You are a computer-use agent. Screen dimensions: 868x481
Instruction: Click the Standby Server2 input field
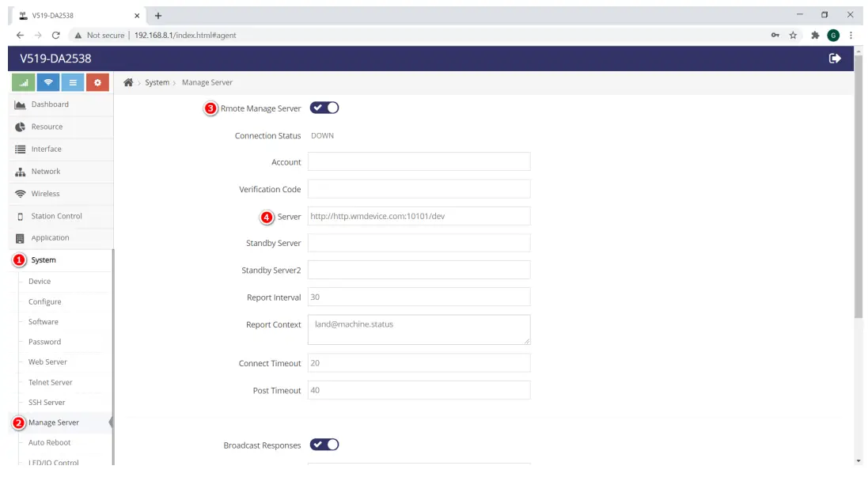[x=419, y=270]
